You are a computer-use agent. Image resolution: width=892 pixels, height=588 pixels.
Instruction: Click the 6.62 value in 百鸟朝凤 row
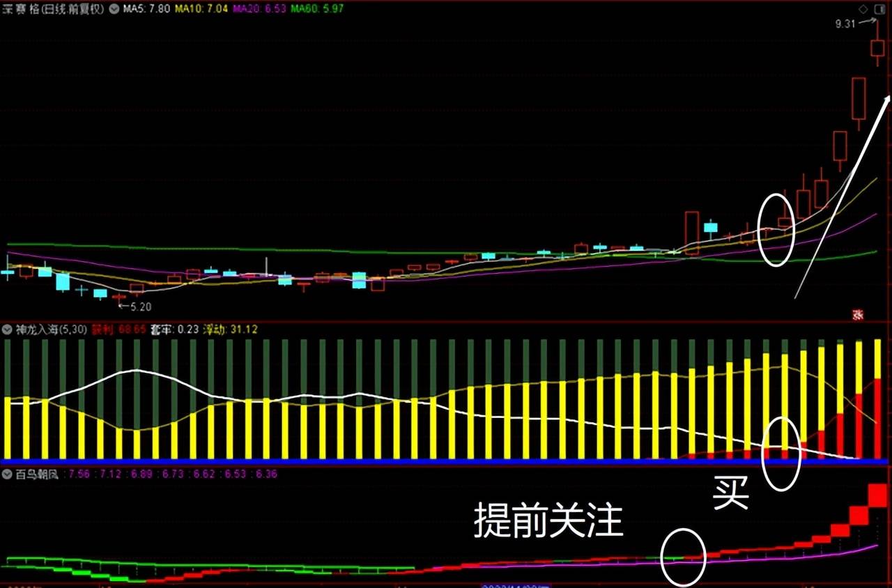[203, 474]
